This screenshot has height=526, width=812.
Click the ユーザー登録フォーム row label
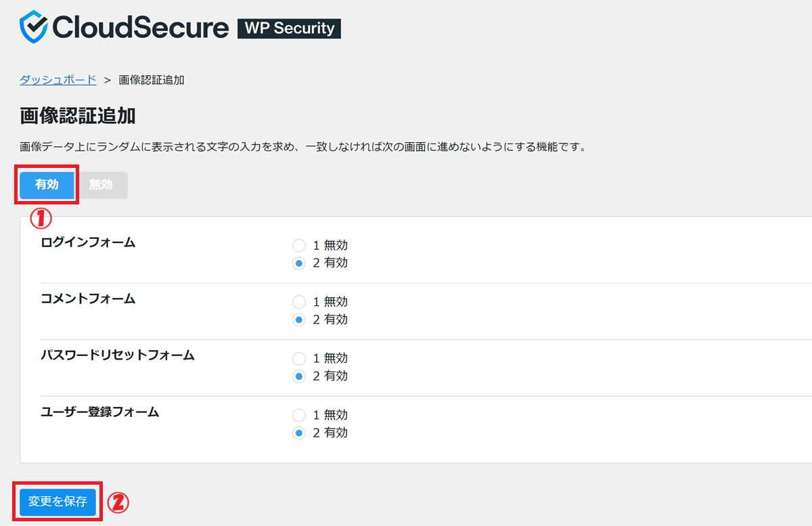100,412
